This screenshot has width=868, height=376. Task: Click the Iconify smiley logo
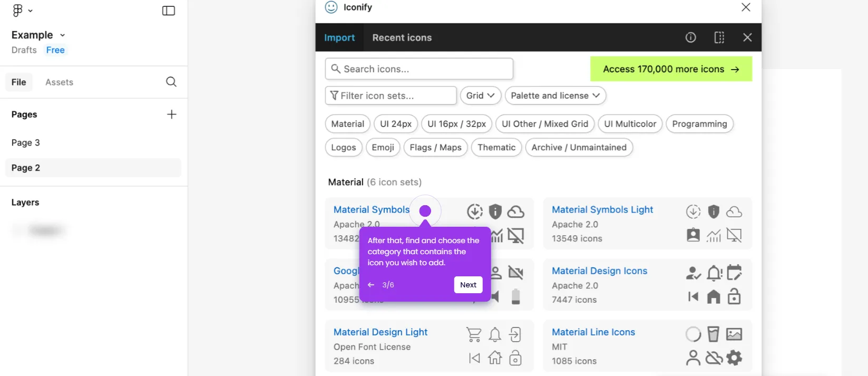coord(331,7)
